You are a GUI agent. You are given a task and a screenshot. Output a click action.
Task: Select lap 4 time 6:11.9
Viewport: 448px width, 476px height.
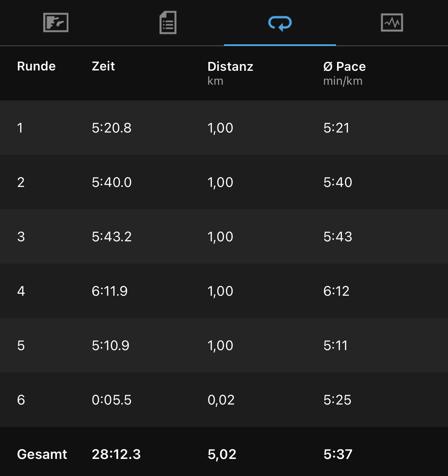tap(110, 291)
